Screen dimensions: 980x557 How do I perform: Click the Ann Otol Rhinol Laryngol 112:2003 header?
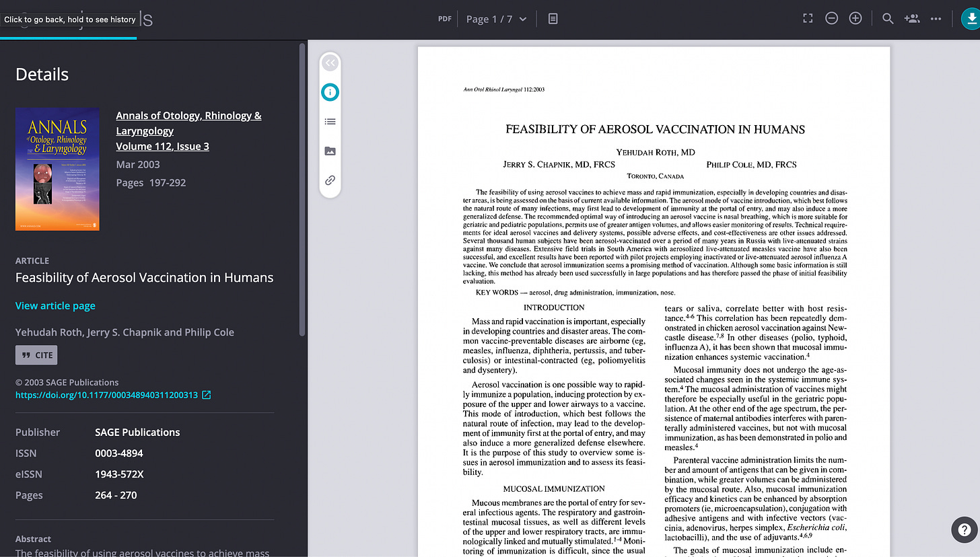point(504,89)
